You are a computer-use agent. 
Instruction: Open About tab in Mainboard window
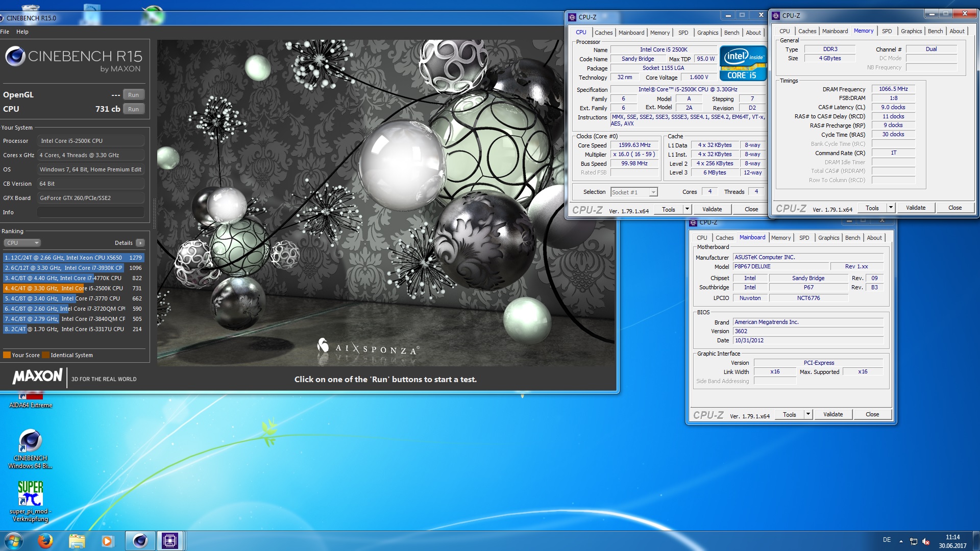pyautogui.click(x=874, y=238)
